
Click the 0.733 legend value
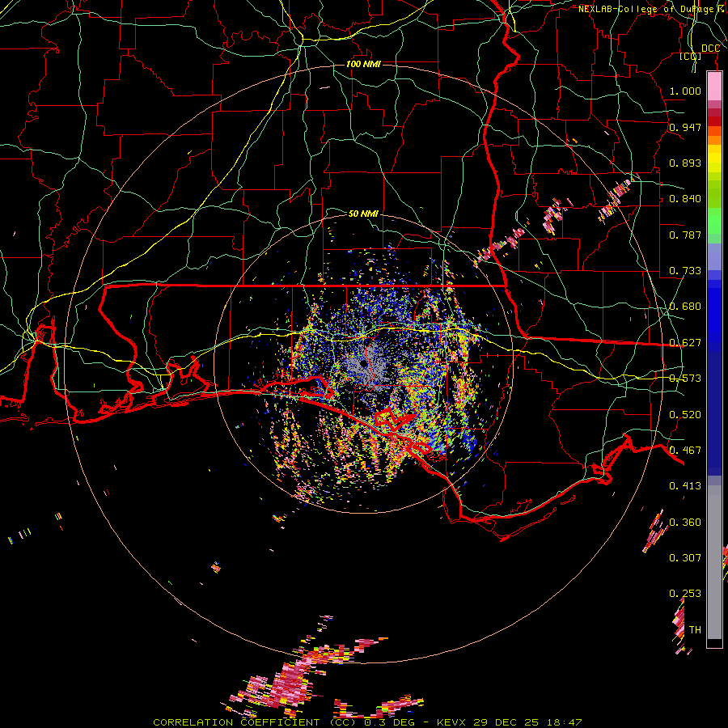pyautogui.click(x=685, y=271)
